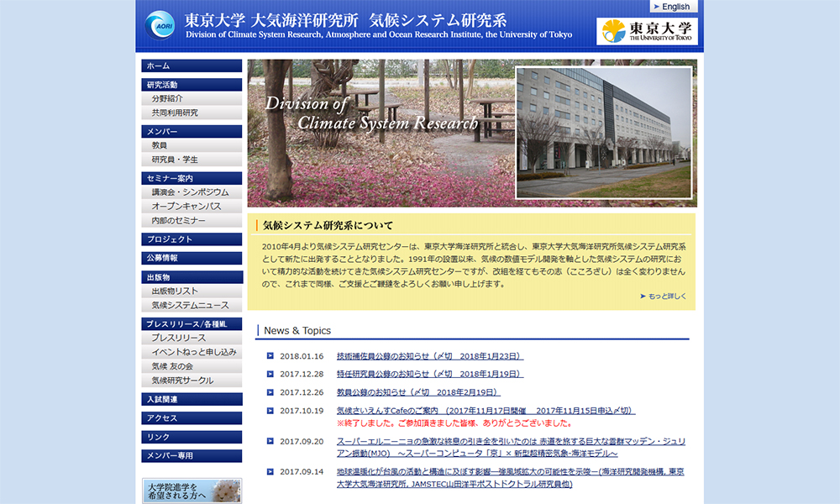Open the 2017.12.26 教員公募 news link
The height and width of the screenshot is (504, 840).
tap(418, 392)
